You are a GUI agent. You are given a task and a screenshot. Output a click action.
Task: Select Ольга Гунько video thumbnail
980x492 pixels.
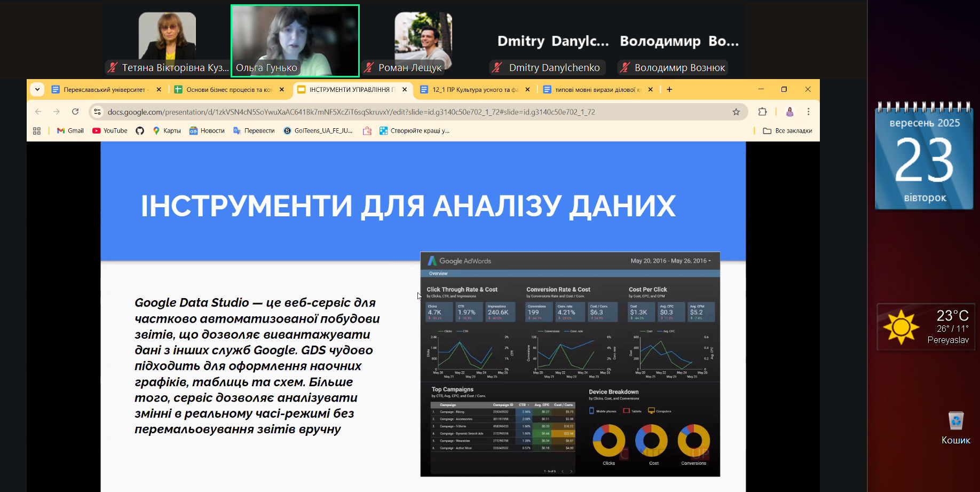pyautogui.click(x=295, y=41)
